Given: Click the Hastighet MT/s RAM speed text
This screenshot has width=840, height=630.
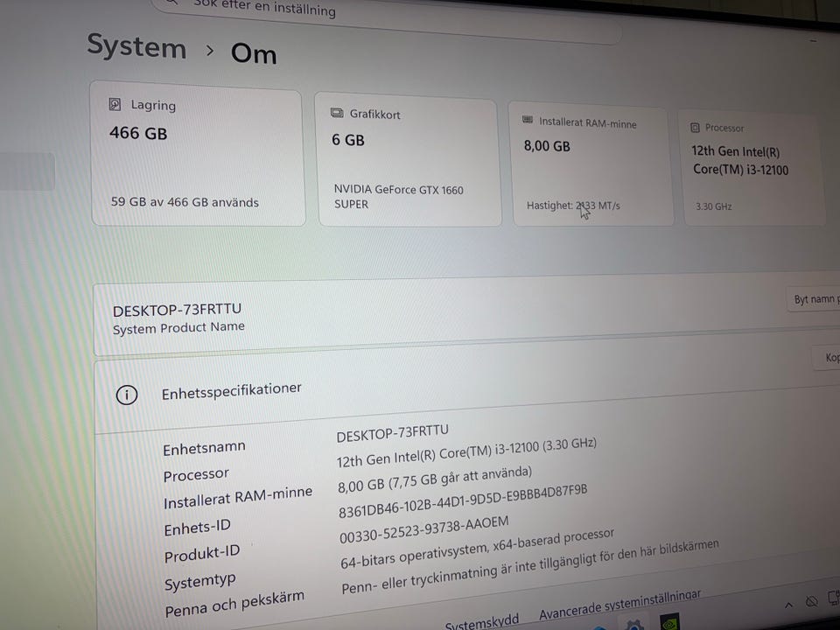Looking at the screenshot, I should pos(573,206).
